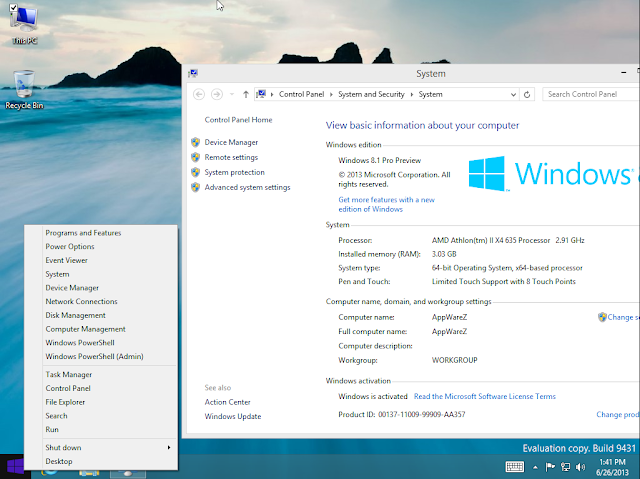Focus the Search Control Panel field
The image size is (640, 479).
591,94
